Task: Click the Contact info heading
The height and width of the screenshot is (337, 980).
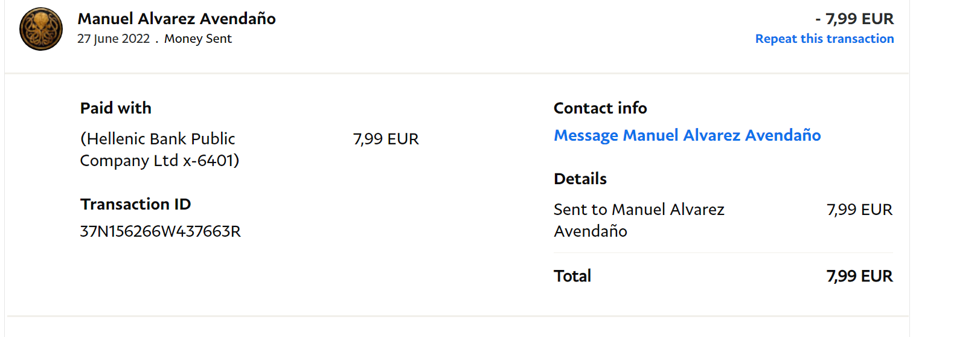Action: (600, 108)
